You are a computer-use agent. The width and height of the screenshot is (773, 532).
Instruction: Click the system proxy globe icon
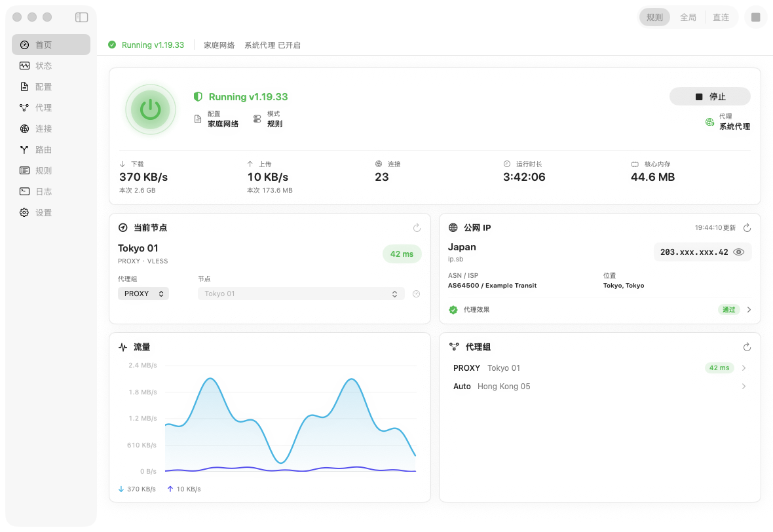click(709, 122)
